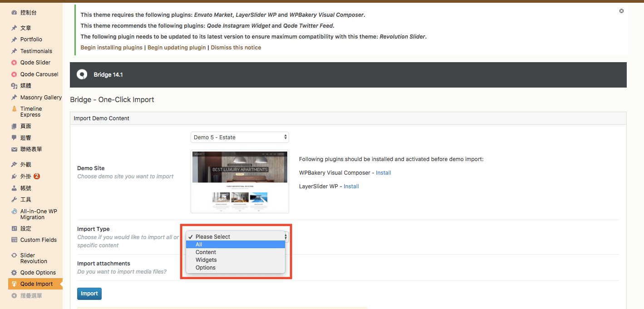
Task: Install LayerSlider WP plugin
Action: (x=351, y=186)
